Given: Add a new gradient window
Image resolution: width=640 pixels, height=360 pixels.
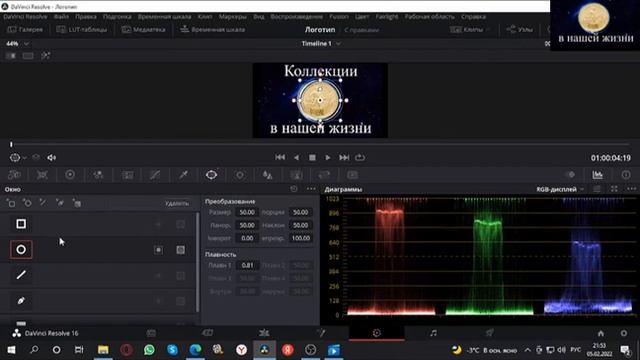Looking at the screenshot, I should 77,203.
